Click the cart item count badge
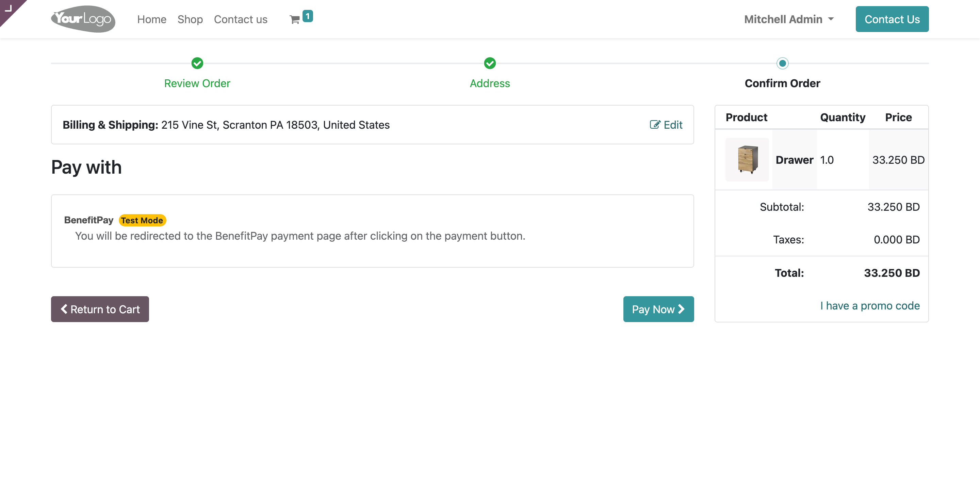 click(x=307, y=16)
